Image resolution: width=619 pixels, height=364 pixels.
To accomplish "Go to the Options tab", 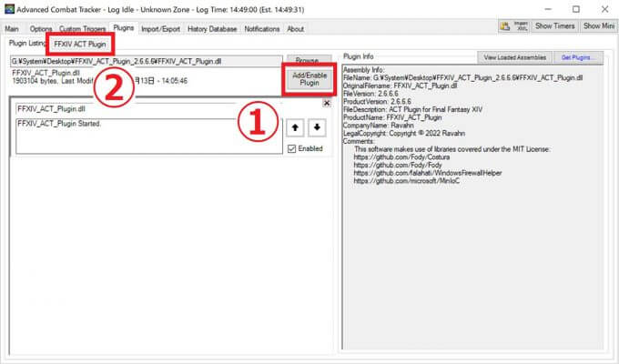I will 41,29.
